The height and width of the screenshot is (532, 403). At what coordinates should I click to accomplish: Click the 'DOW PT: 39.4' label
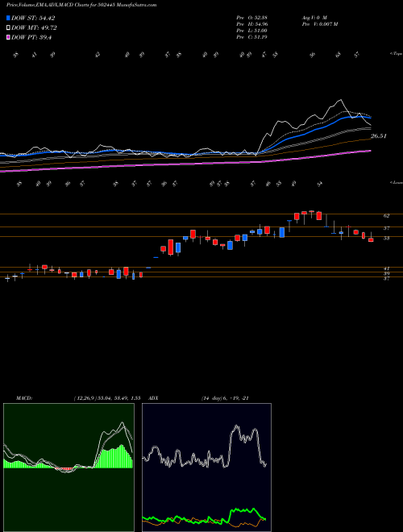click(31, 38)
